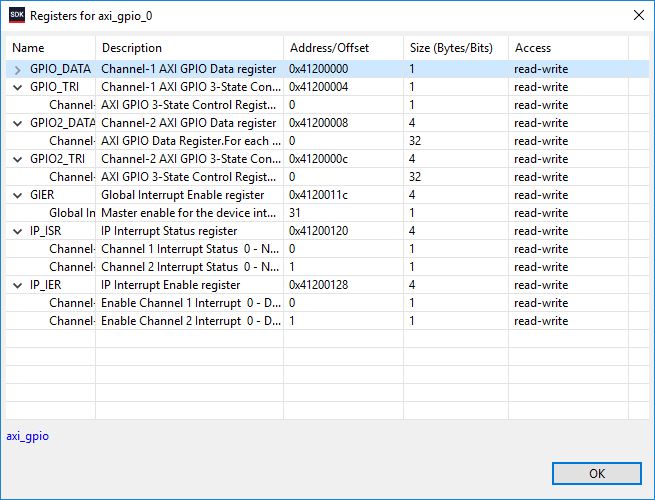Collapse the IP_ISR register node
This screenshot has width=655, height=500.
pyautogui.click(x=18, y=231)
